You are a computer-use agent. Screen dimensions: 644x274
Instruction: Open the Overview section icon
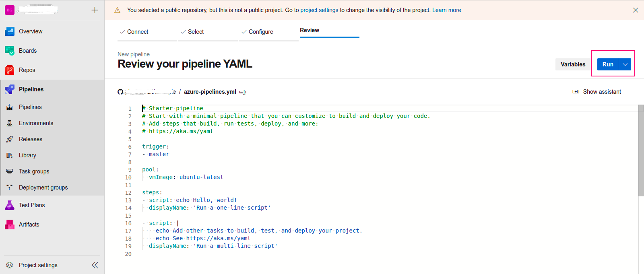click(10, 31)
